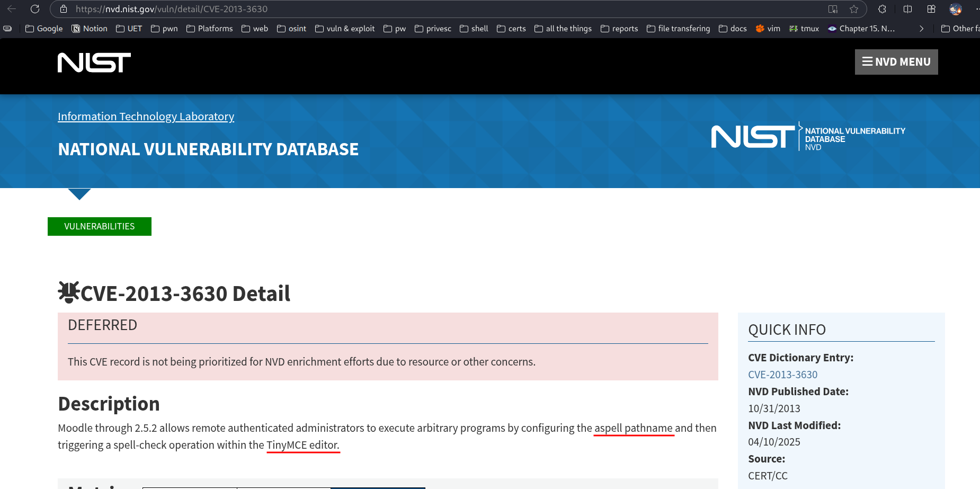Click the NIST logo in the black header

pyautogui.click(x=94, y=63)
